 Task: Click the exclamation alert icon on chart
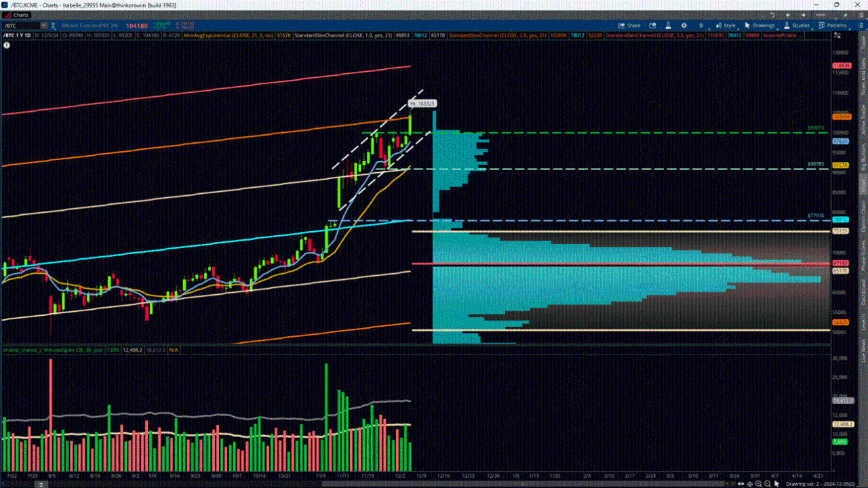click(7, 45)
